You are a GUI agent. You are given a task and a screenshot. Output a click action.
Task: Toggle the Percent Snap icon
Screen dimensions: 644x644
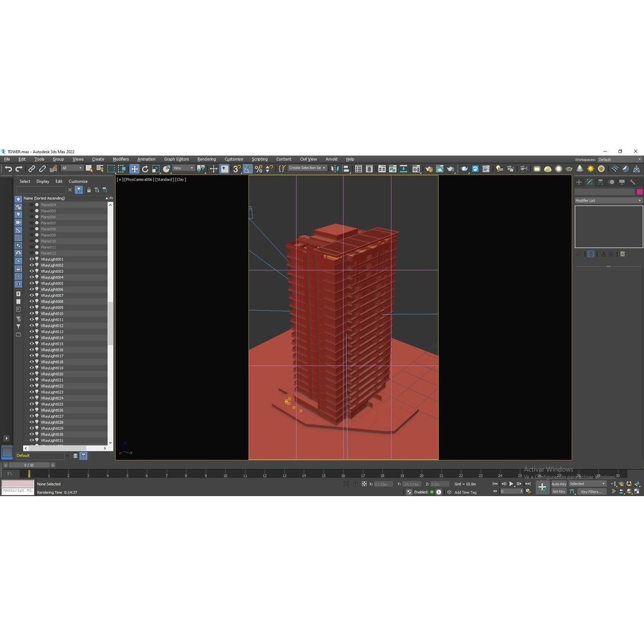[x=258, y=169]
